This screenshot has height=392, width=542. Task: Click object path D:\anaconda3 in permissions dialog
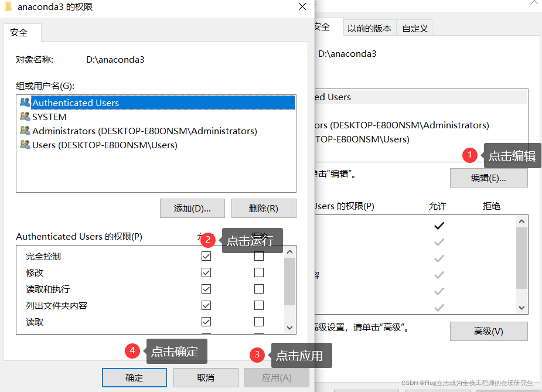tap(115, 59)
